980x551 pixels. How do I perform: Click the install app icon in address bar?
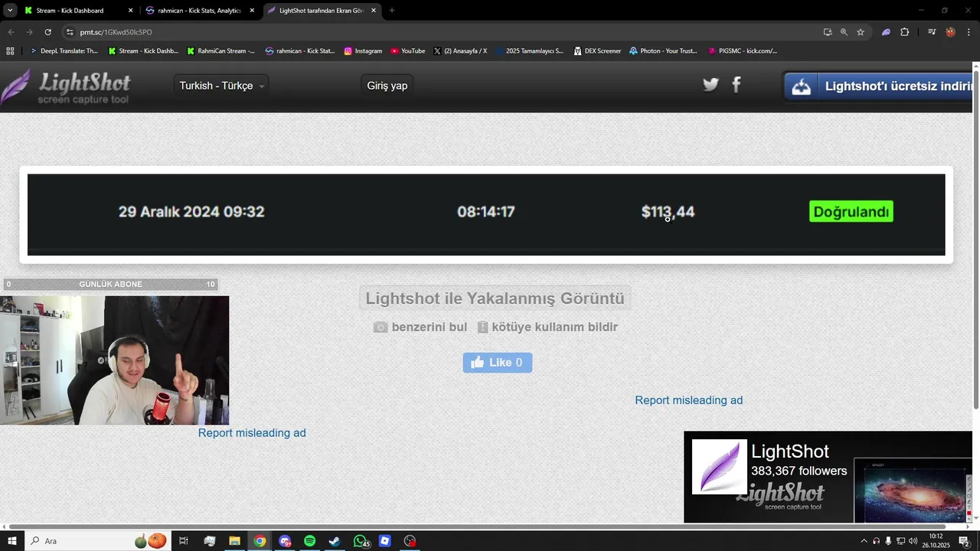(x=828, y=32)
